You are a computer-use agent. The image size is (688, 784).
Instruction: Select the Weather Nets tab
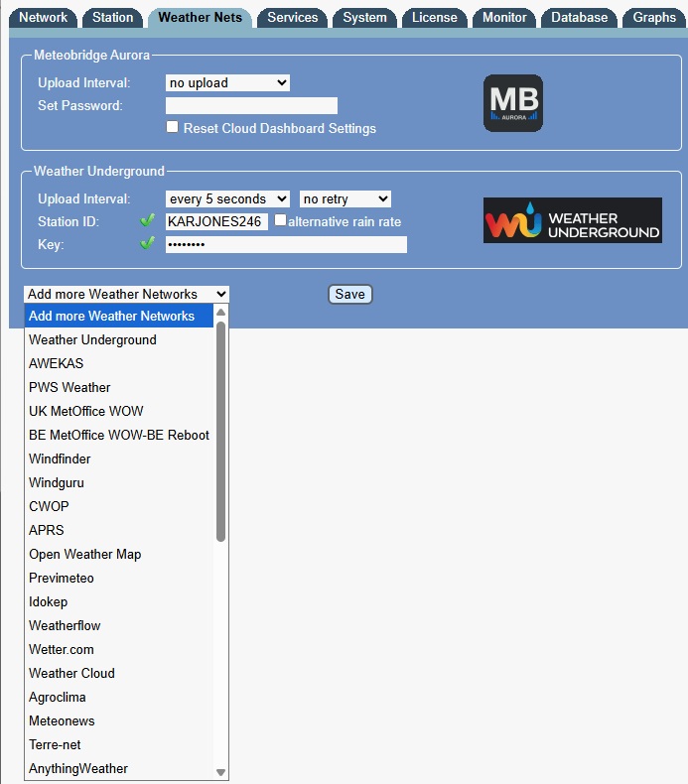pyautogui.click(x=201, y=18)
